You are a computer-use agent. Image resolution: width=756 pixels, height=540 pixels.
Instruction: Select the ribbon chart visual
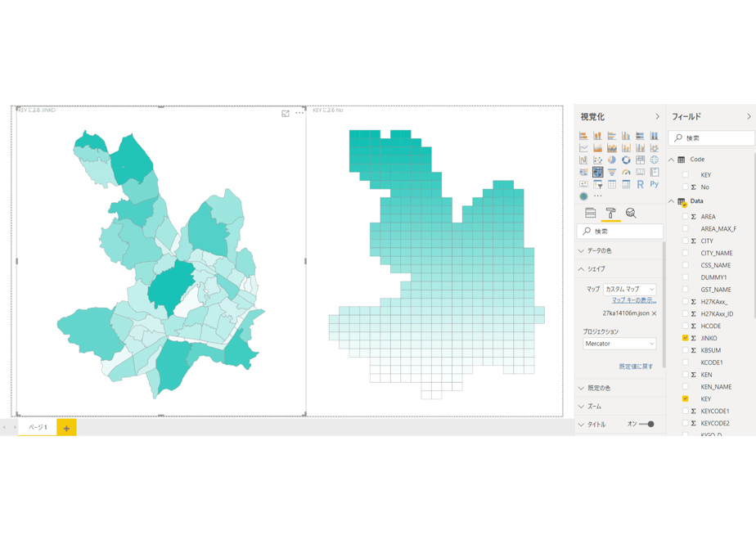pos(655,147)
